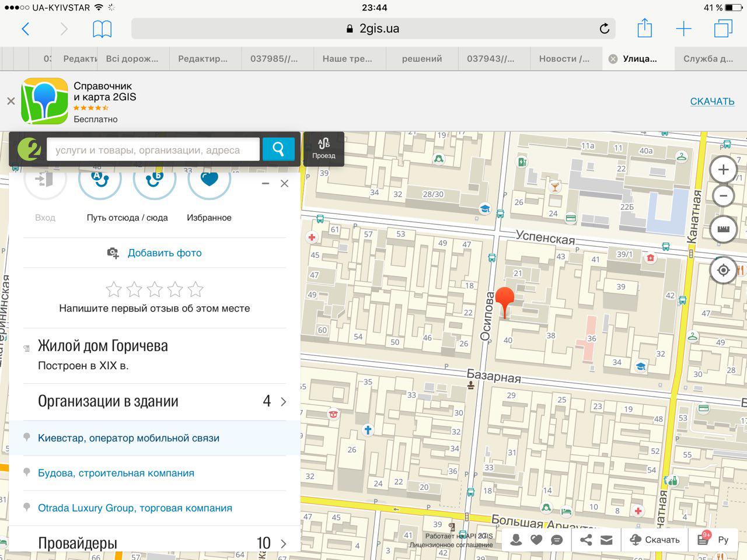Click the cocktail bar map icon
The width and height of the screenshot is (747, 560).
[554, 187]
